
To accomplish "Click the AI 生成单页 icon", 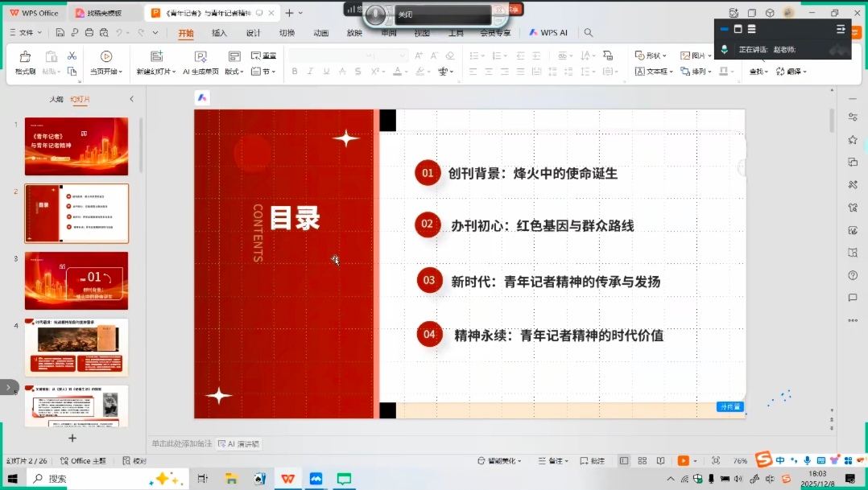I will [200, 56].
